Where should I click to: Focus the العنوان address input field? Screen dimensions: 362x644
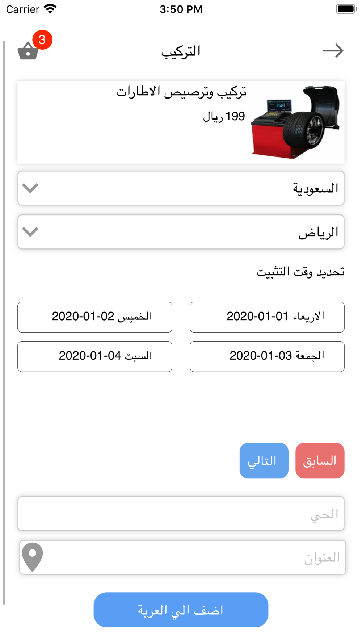pos(183,557)
